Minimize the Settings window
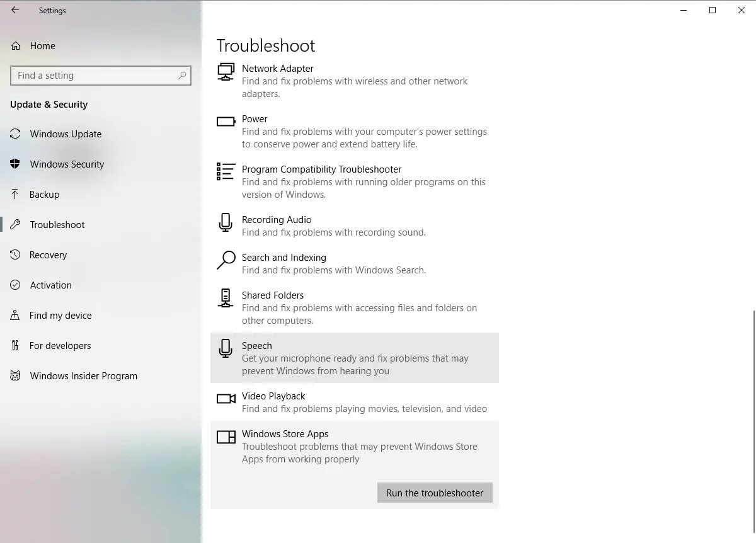756x543 pixels. click(684, 10)
